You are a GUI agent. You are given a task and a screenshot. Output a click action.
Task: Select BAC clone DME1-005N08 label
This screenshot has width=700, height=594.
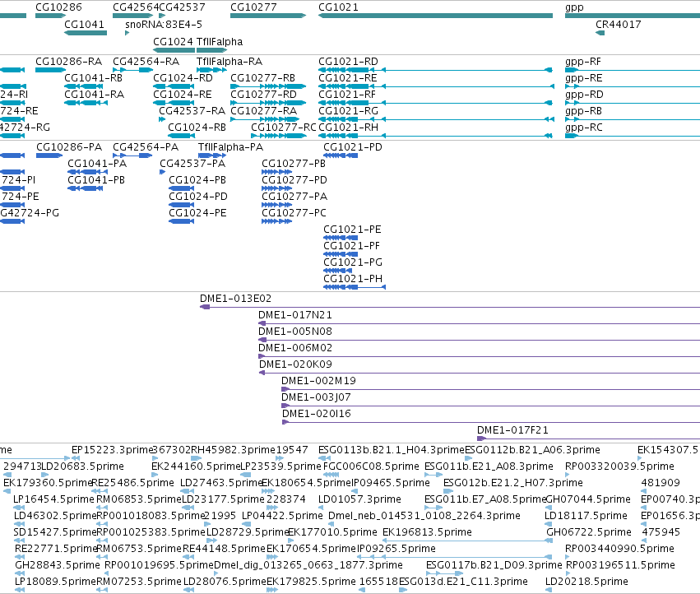coord(295,332)
